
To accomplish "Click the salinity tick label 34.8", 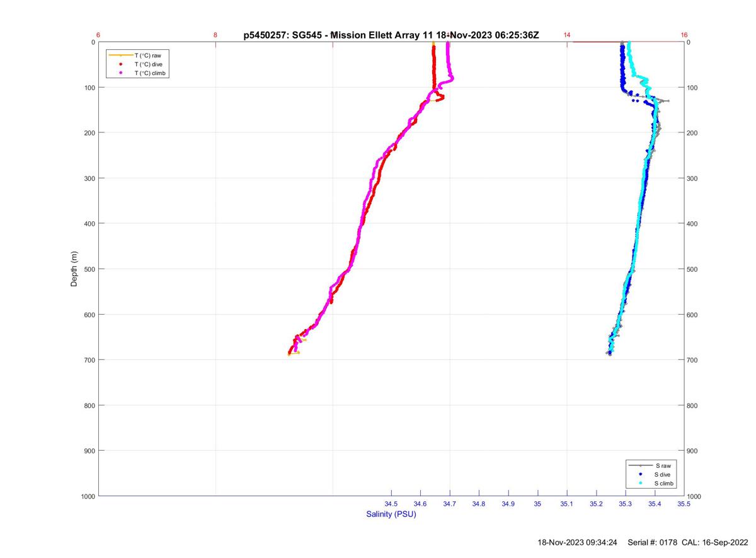I will tap(479, 504).
